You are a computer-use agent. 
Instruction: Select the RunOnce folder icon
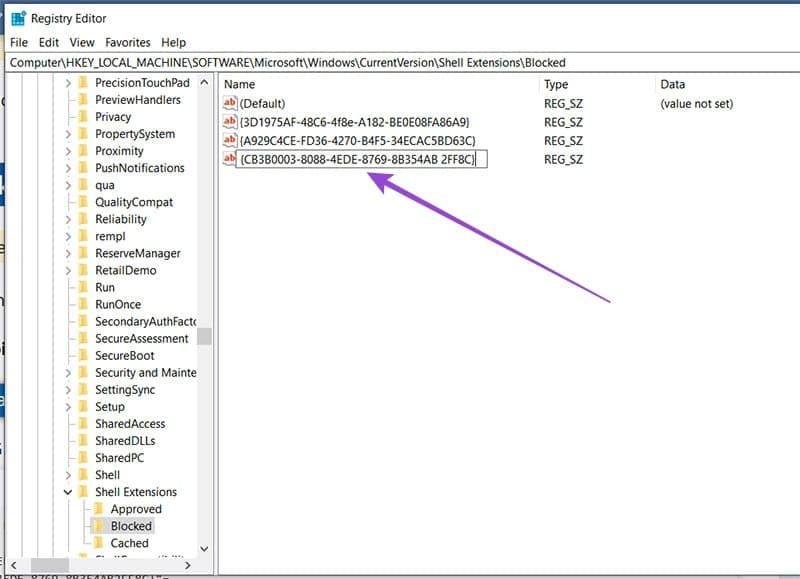[83, 305]
